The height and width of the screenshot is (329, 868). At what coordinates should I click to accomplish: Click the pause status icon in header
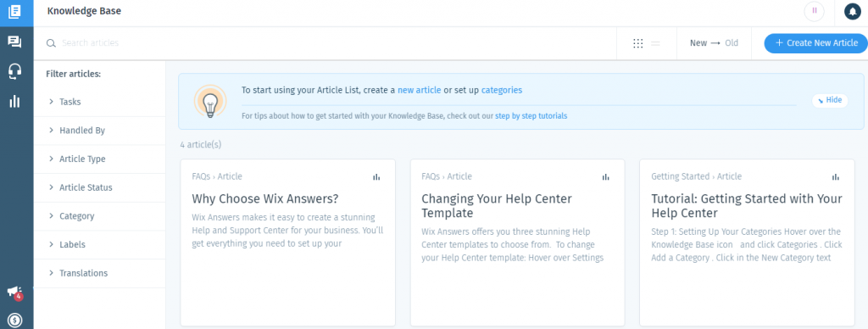point(815,11)
